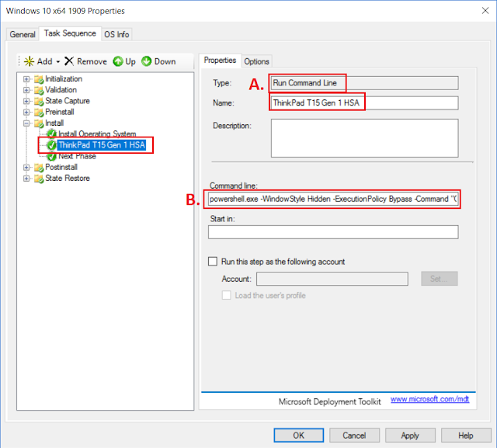
Task: Click the Add starburst icon
Action: (30, 61)
